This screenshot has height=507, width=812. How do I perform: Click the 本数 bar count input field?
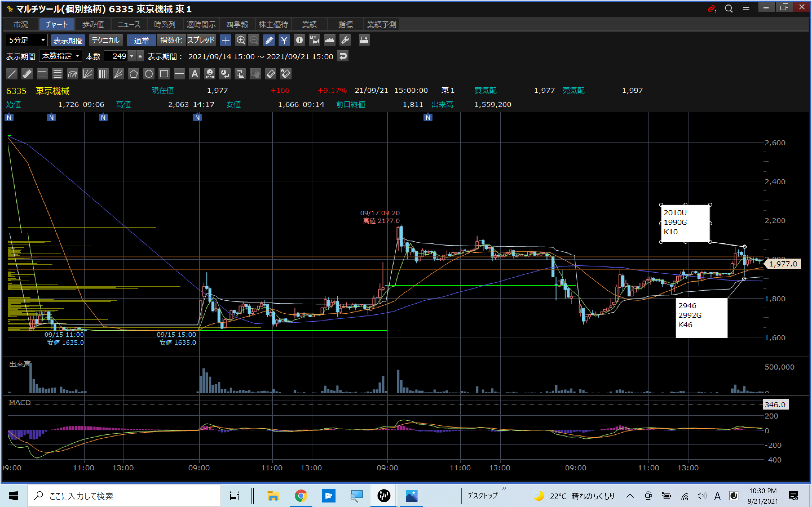tap(116, 56)
